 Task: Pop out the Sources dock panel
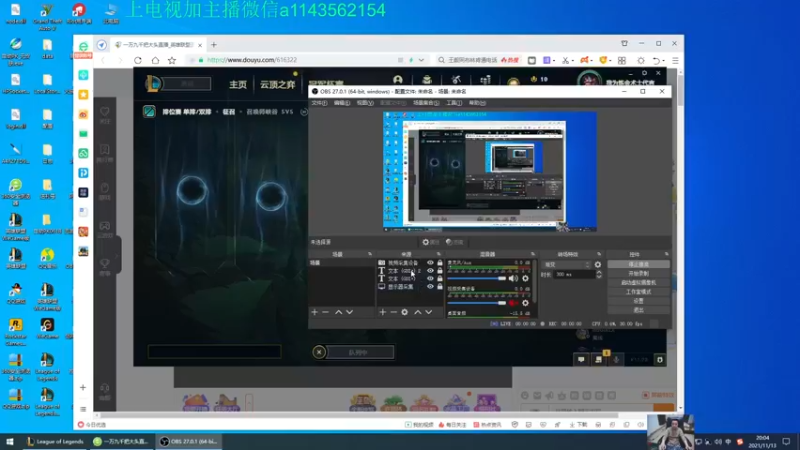[439, 254]
